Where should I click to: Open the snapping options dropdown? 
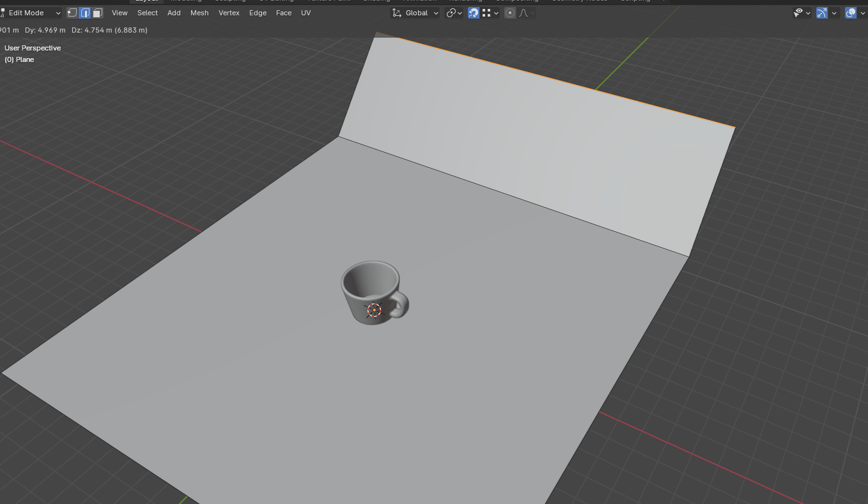(x=490, y=13)
